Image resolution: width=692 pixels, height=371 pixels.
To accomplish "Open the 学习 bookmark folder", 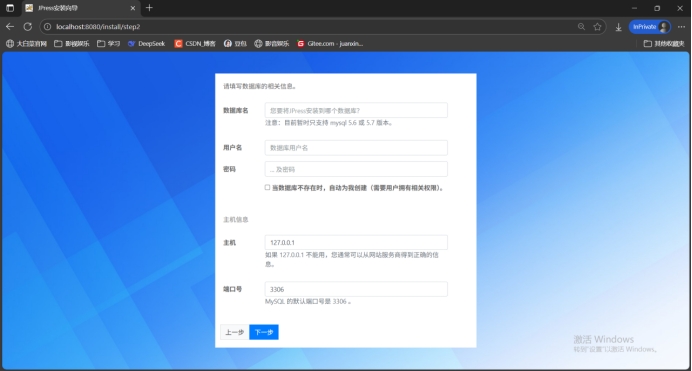I will click(108, 44).
